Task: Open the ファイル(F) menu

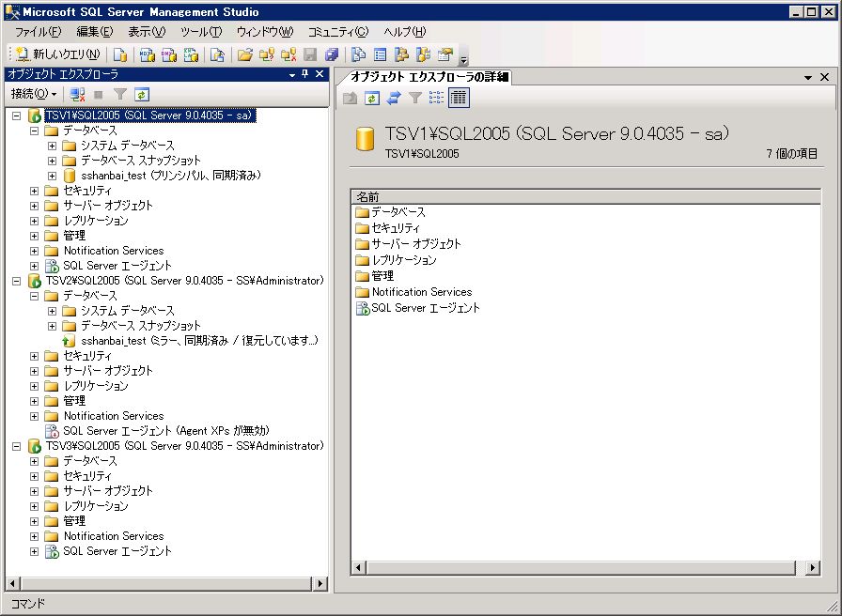Action: click(x=38, y=32)
